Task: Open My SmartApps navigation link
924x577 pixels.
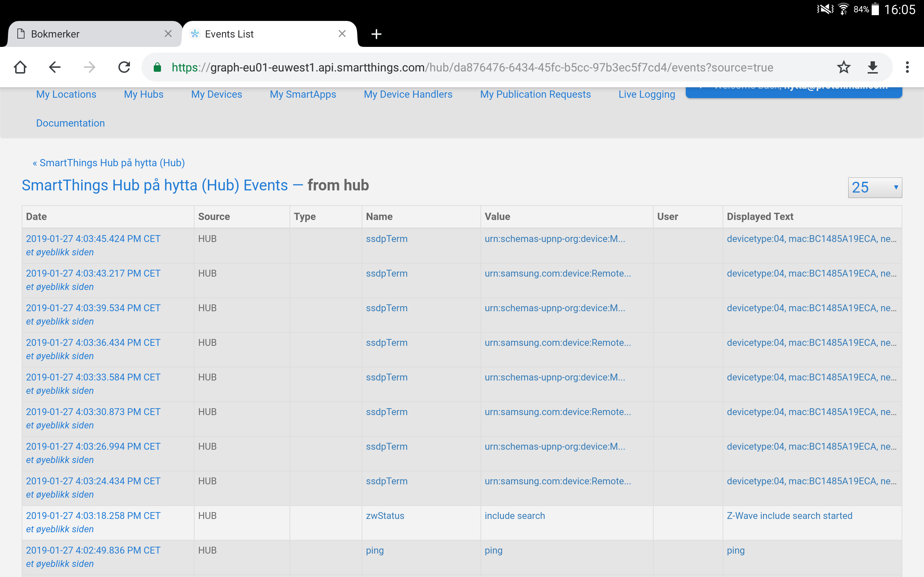Action: pyautogui.click(x=303, y=94)
